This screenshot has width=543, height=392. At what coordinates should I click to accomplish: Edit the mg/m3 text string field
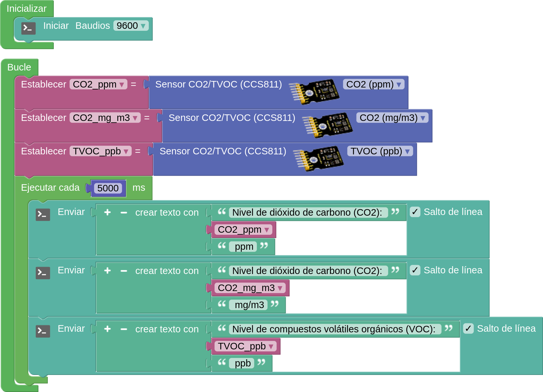point(249,305)
